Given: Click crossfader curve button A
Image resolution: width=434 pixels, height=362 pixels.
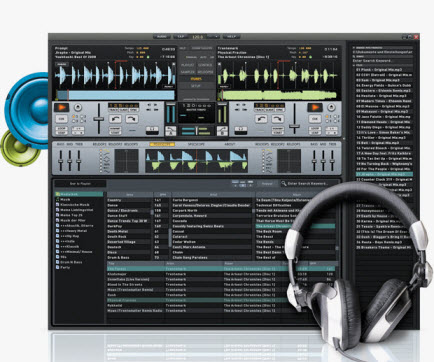Looking at the screenshot, I should click(x=170, y=131).
